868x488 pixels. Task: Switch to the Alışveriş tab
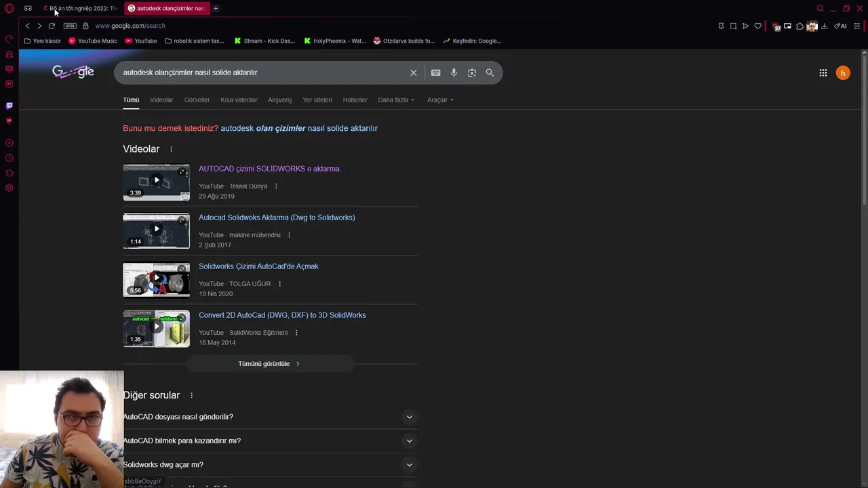[279, 100]
